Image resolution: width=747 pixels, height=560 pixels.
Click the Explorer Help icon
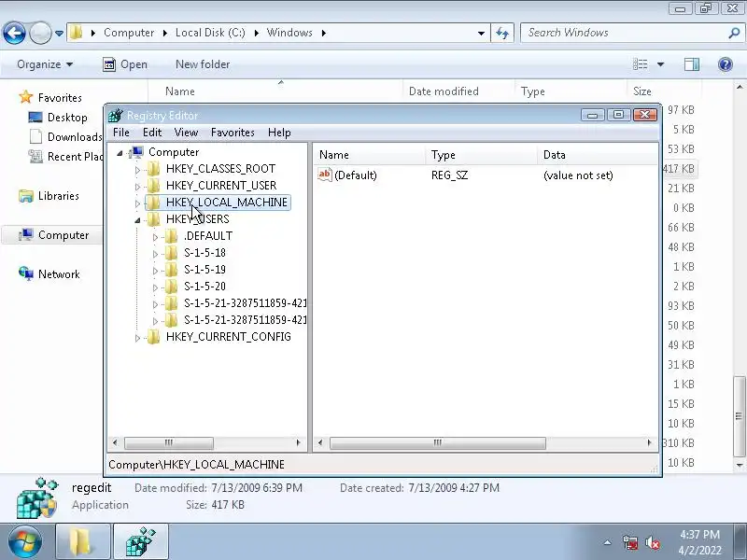coord(726,63)
